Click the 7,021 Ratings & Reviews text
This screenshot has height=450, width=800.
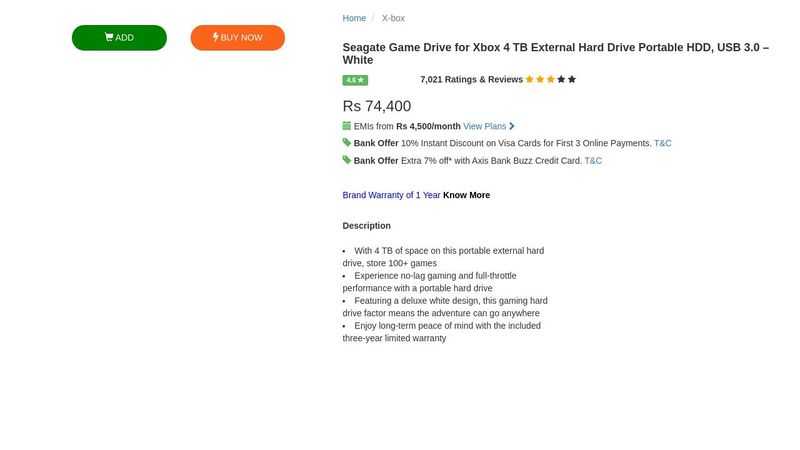(471, 80)
